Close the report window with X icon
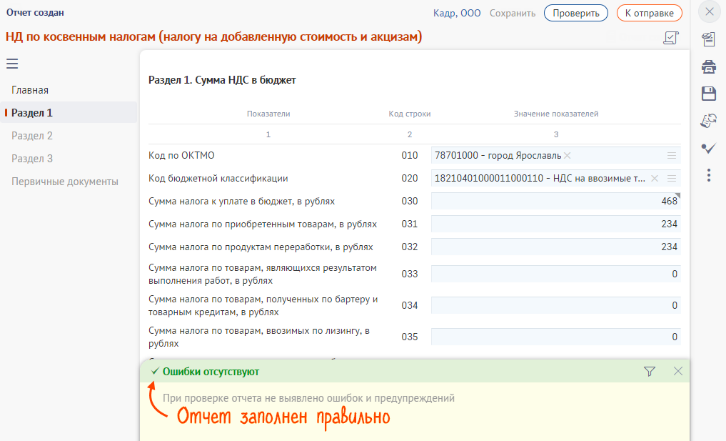This screenshot has width=726, height=441. pyautogui.click(x=709, y=12)
